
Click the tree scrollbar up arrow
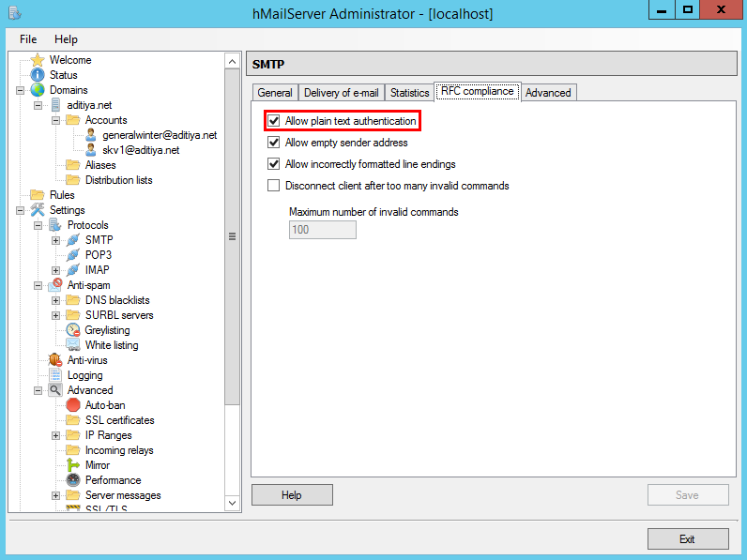point(232,61)
